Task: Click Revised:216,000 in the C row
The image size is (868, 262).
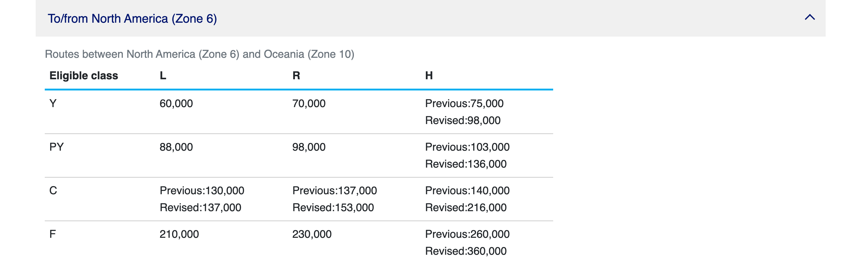Action: click(x=465, y=207)
